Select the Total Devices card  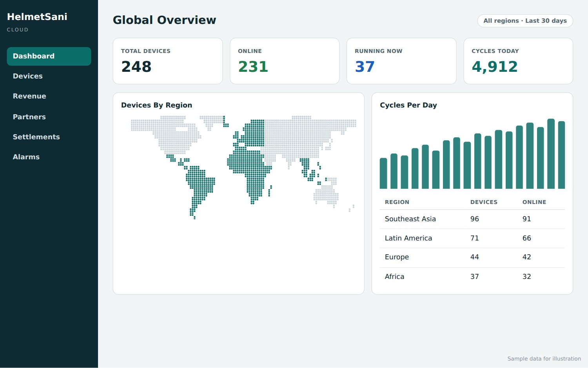(168, 61)
